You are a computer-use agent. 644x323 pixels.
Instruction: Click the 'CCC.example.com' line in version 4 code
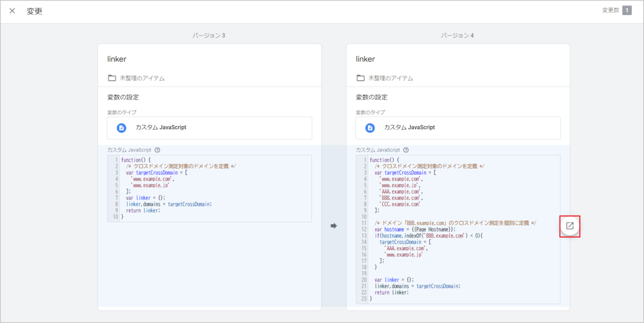click(400, 204)
